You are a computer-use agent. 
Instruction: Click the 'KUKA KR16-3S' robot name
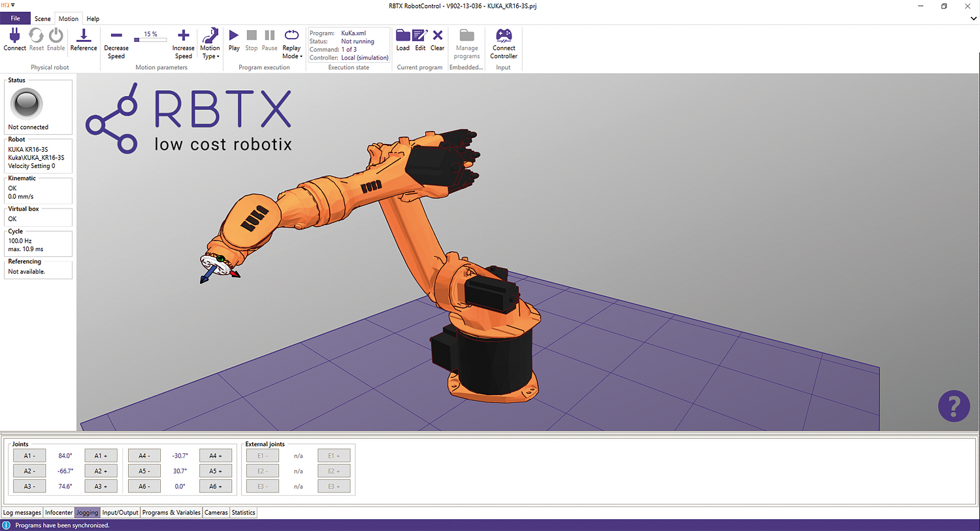[x=28, y=149]
